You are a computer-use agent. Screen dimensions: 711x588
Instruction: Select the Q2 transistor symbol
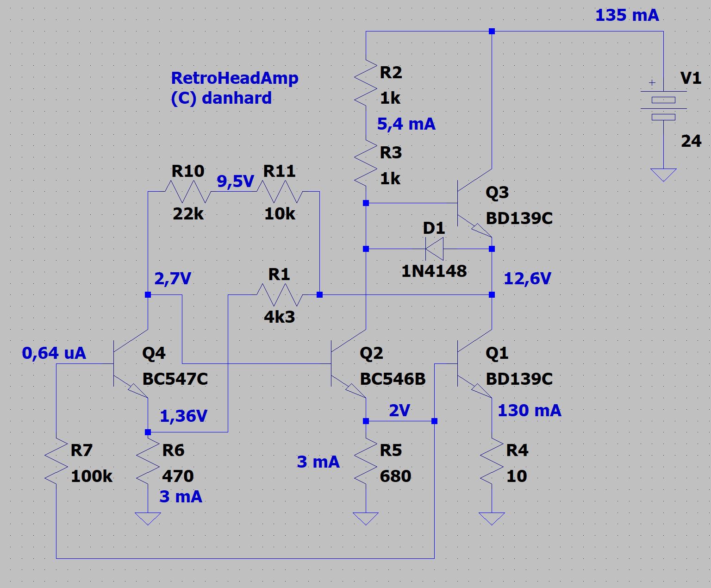pos(347,364)
